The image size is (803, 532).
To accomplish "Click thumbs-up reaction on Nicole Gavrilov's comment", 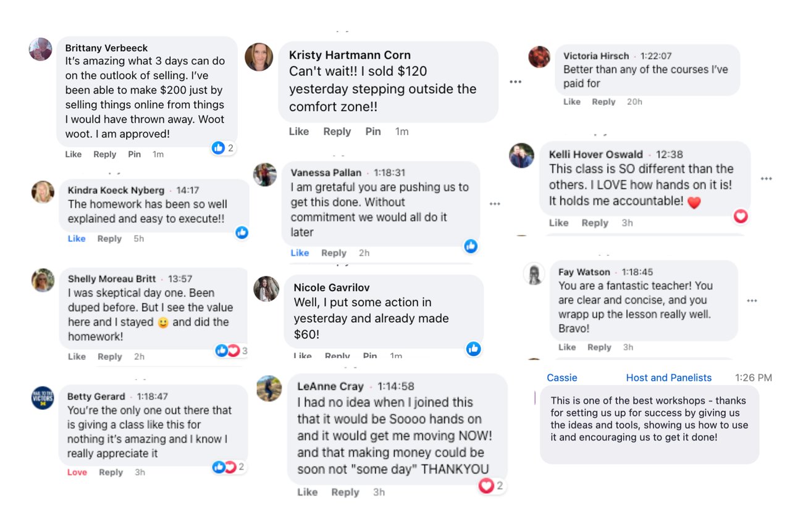I will (474, 349).
